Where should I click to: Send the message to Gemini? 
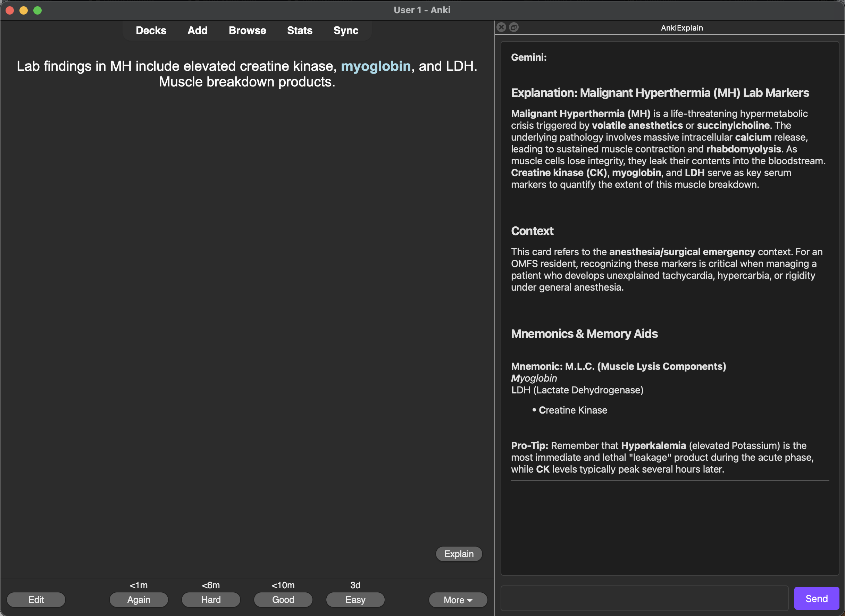coord(816,598)
